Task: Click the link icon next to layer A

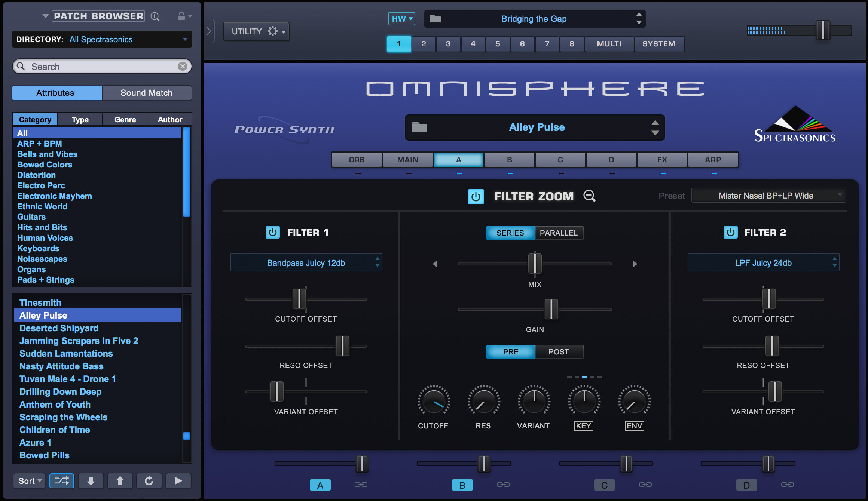Action: point(361,485)
